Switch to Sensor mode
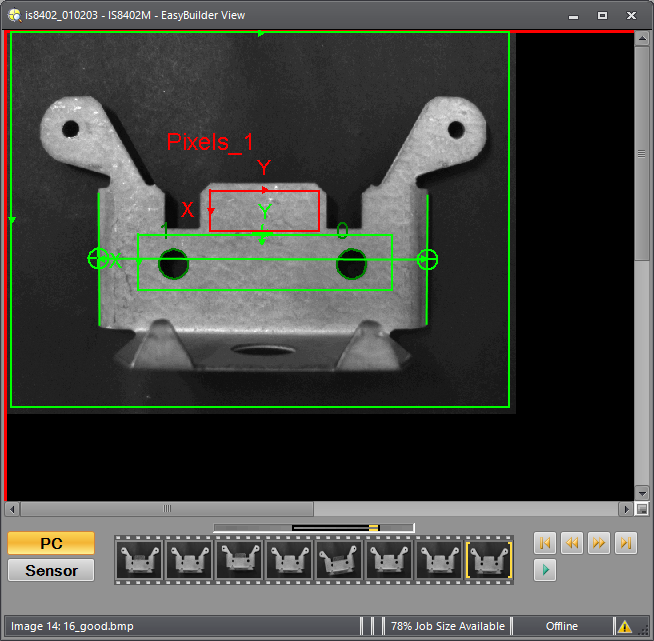Viewport: 654px width, 641px height. point(51,570)
